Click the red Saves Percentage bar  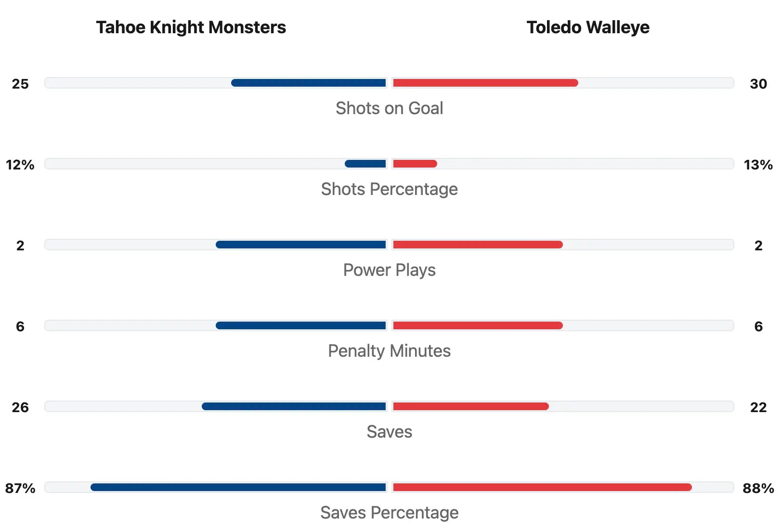pyautogui.click(x=542, y=487)
